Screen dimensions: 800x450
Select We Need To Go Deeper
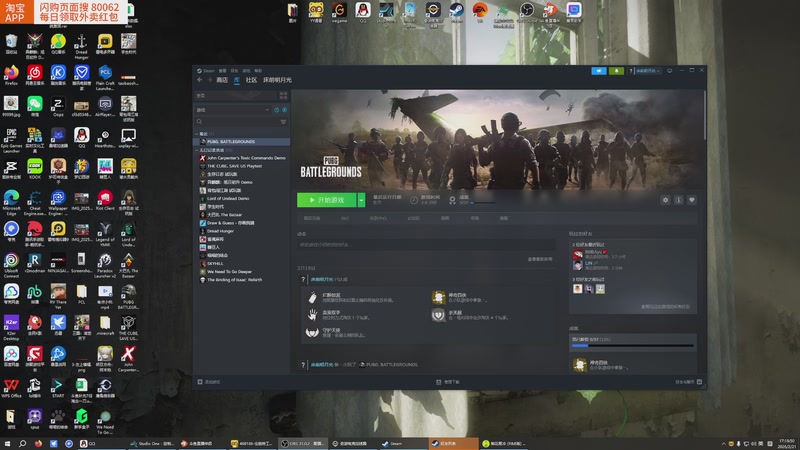pos(242,271)
